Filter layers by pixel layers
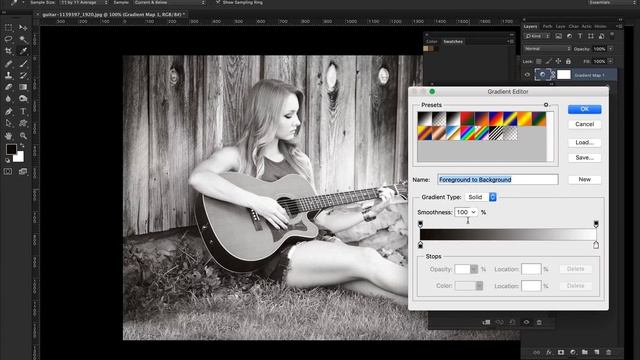 tap(558, 36)
